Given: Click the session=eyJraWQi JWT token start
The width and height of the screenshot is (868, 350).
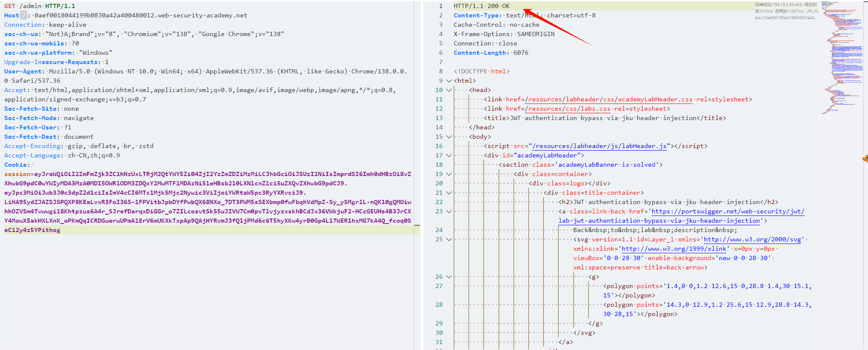Looking at the screenshot, I should pyautogui.click(x=208, y=174).
